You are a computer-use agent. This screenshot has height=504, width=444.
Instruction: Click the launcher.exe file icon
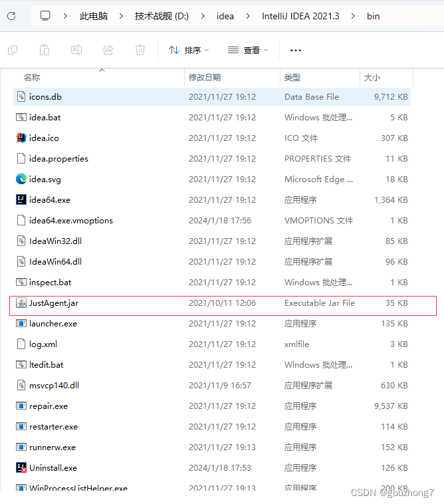21,323
